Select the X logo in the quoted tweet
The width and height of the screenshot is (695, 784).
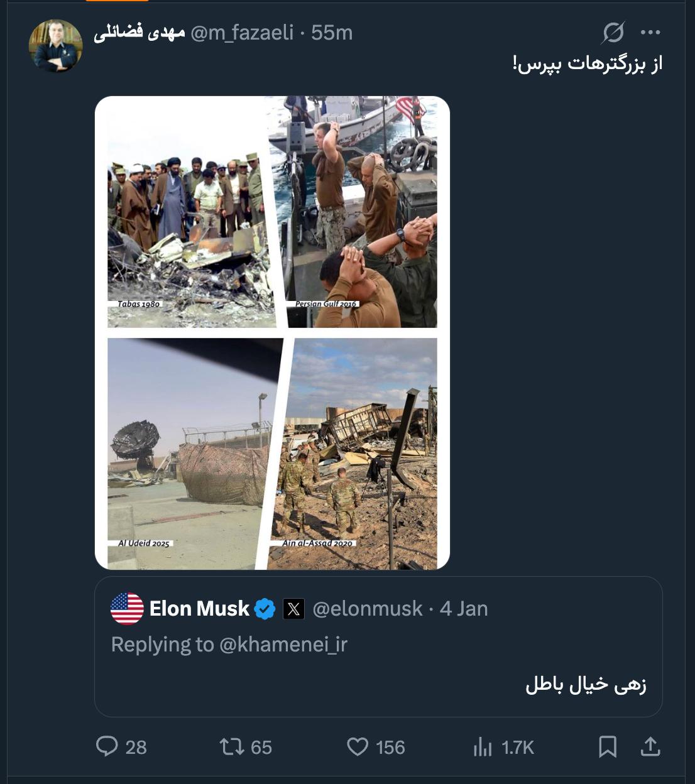click(293, 608)
